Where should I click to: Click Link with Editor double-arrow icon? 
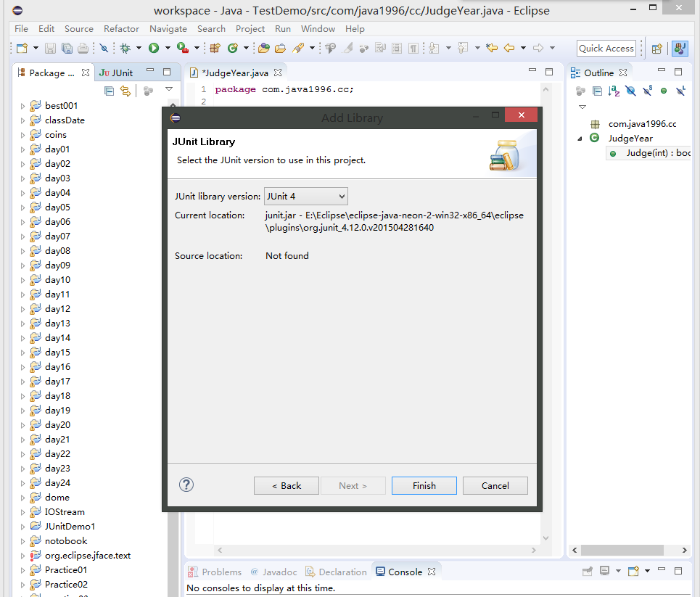point(125,91)
